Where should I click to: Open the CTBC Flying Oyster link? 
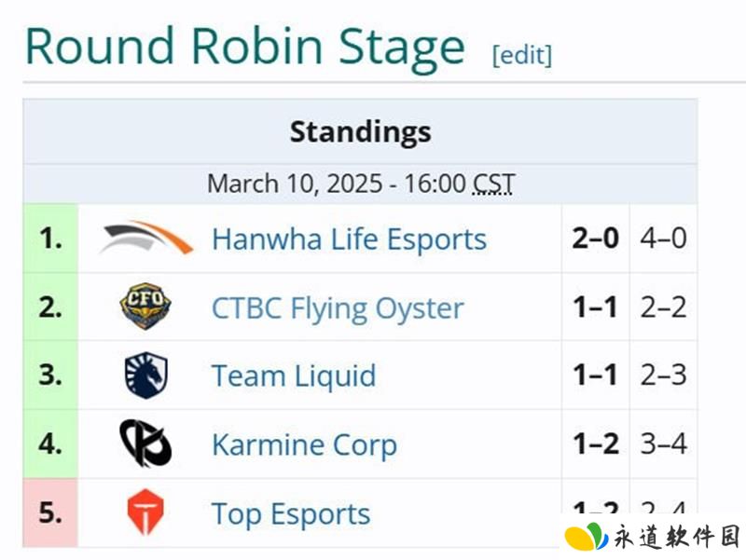(338, 308)
